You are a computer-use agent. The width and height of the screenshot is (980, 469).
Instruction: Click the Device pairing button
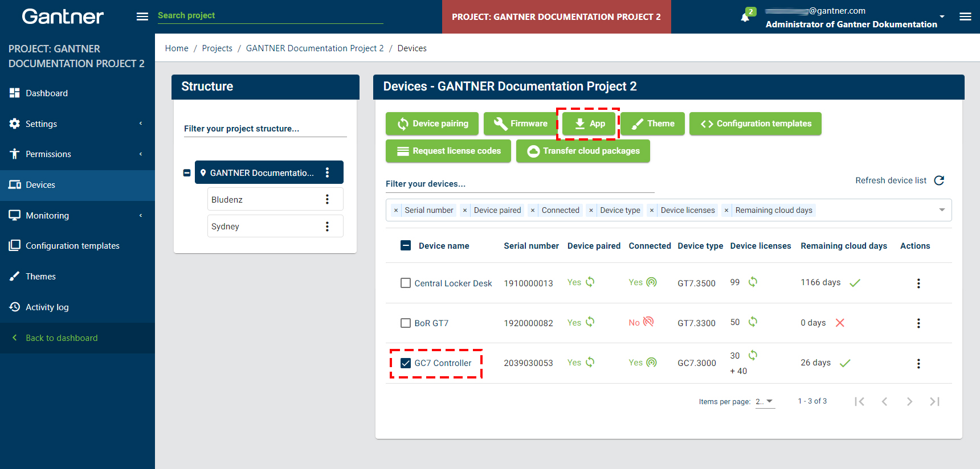432,124
